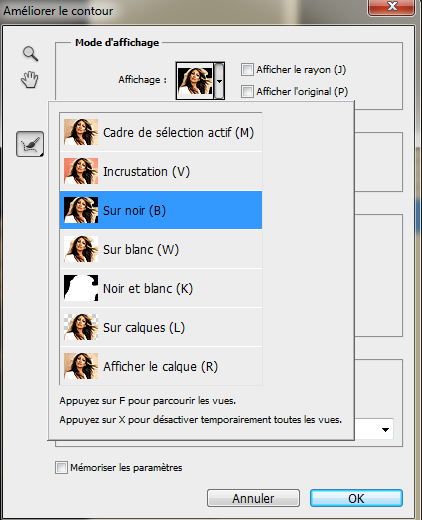Viewport: 422px width, 520px height.
Task: Click the Afficher le calque thumbnail icon
Action: (81, 366)
